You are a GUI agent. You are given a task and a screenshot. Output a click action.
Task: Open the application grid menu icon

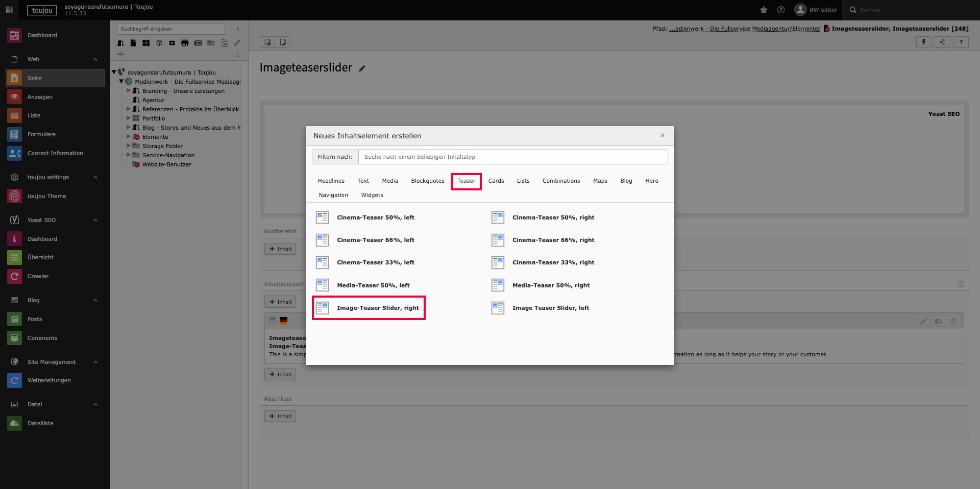[x=9, y=10]
